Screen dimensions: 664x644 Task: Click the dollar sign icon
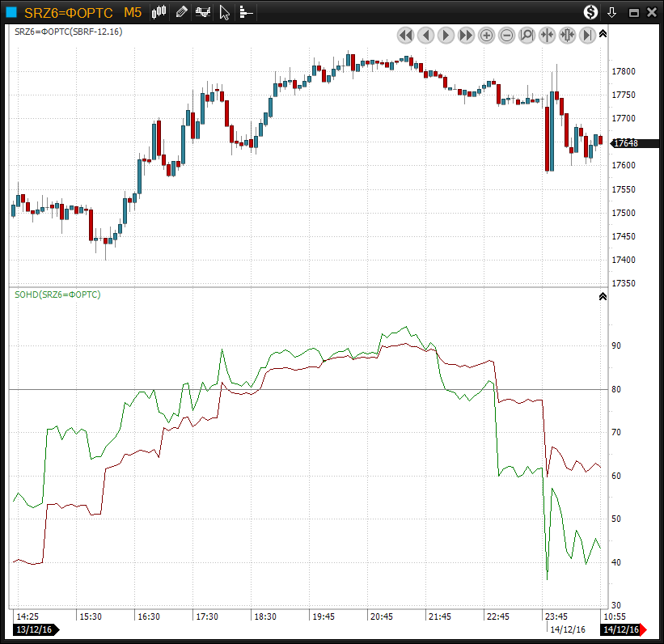tap(591, 12)
